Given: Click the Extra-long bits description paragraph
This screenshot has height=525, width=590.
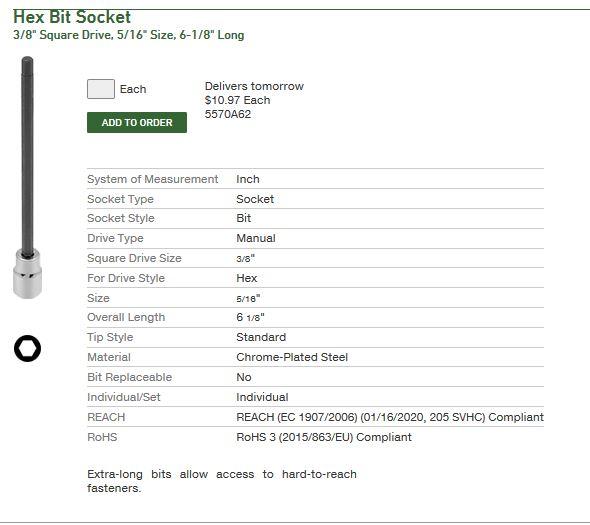Looking at the screenshot, I should click(x=222, y=481).
